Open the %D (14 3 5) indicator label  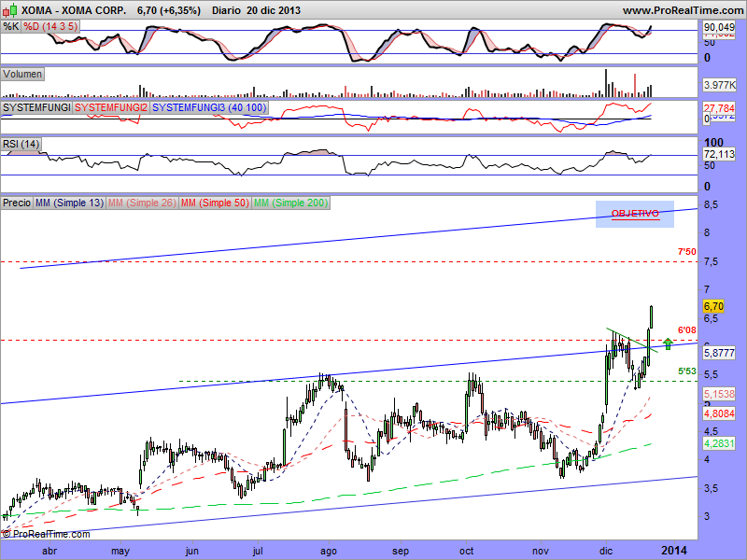tap(50, 26)
